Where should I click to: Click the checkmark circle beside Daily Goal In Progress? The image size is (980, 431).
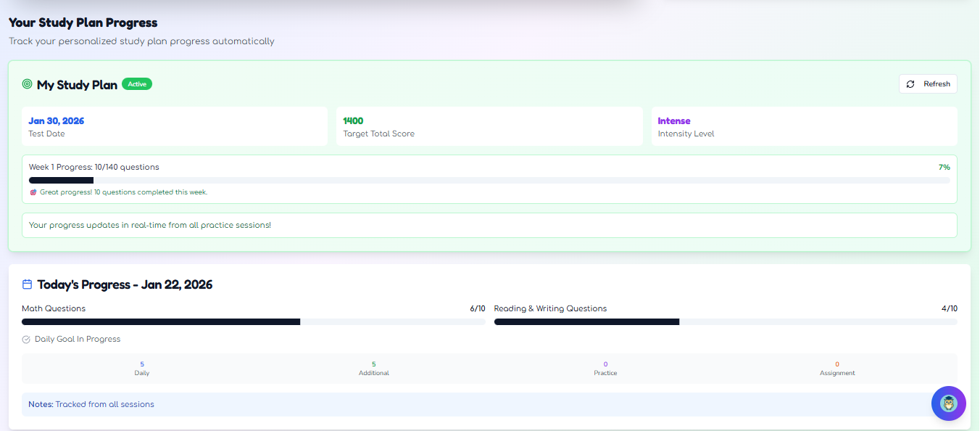[25, 339]
